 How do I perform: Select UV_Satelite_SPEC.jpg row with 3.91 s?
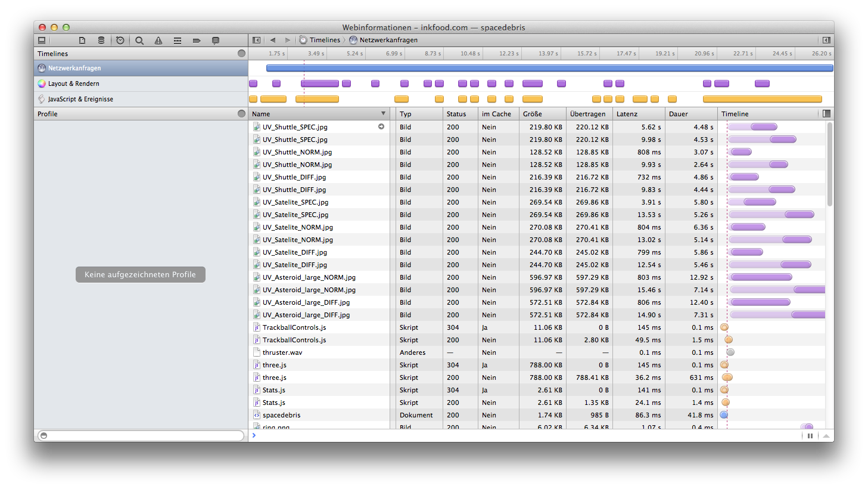click(x=537, y=202)
